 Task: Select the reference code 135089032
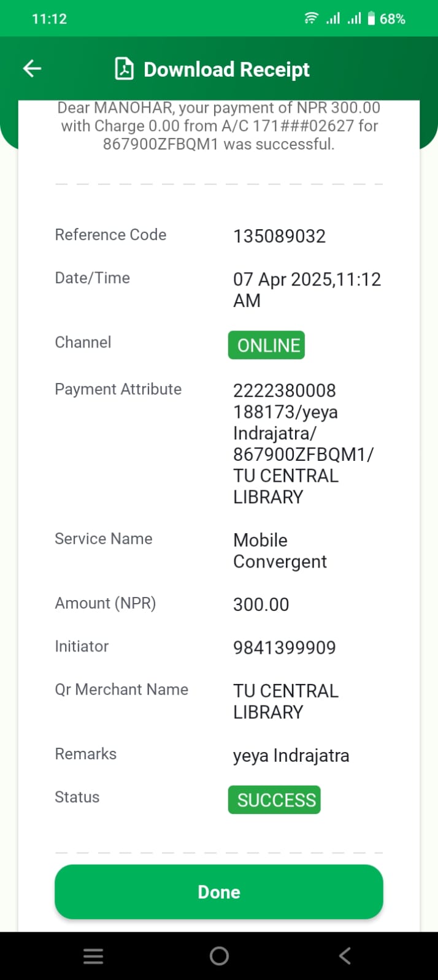[x=279, y=236]
